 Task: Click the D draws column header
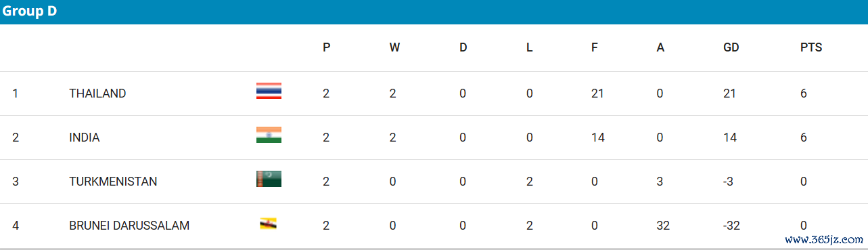[x=463, y=47]
